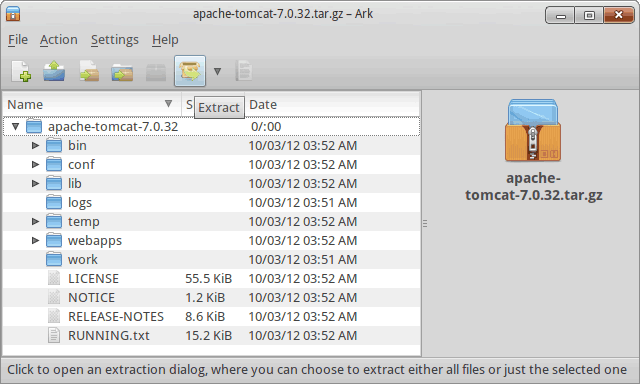The width and height of the screenshot is (640, 384).
Task: Close the Ark window
Action: (619, 15)
